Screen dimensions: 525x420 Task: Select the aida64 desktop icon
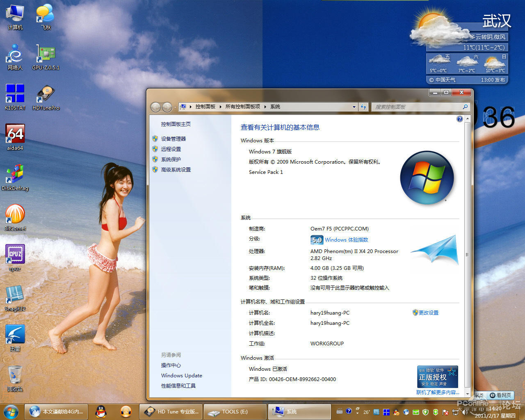15,137
